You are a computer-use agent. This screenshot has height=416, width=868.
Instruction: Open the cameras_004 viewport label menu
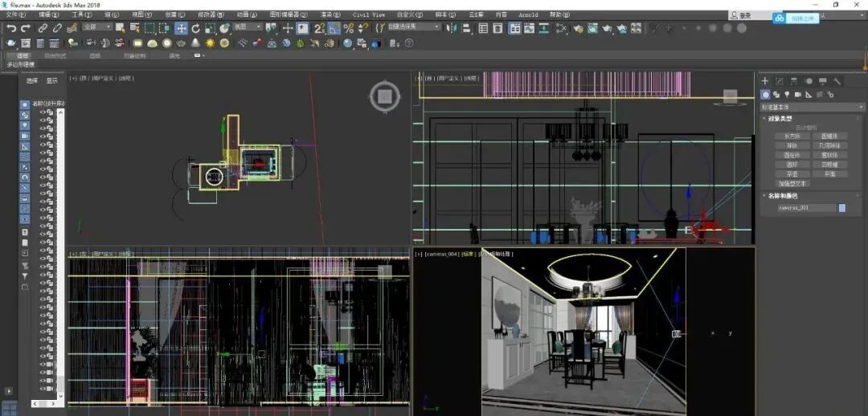pos(441,254)
